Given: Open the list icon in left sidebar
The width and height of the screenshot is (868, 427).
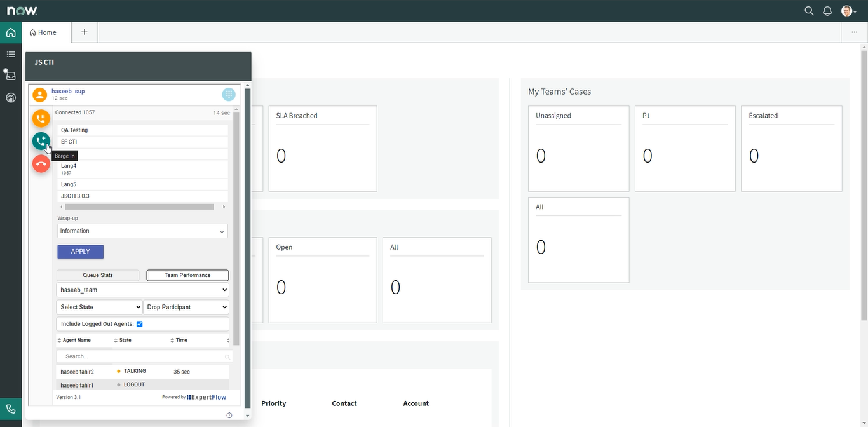Looking at the screenshot, I should pyautogui.click(x=11, y=54).
